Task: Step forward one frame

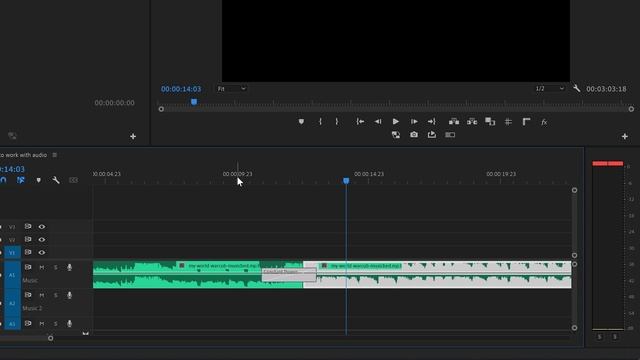Action: [x=414, y=122]
